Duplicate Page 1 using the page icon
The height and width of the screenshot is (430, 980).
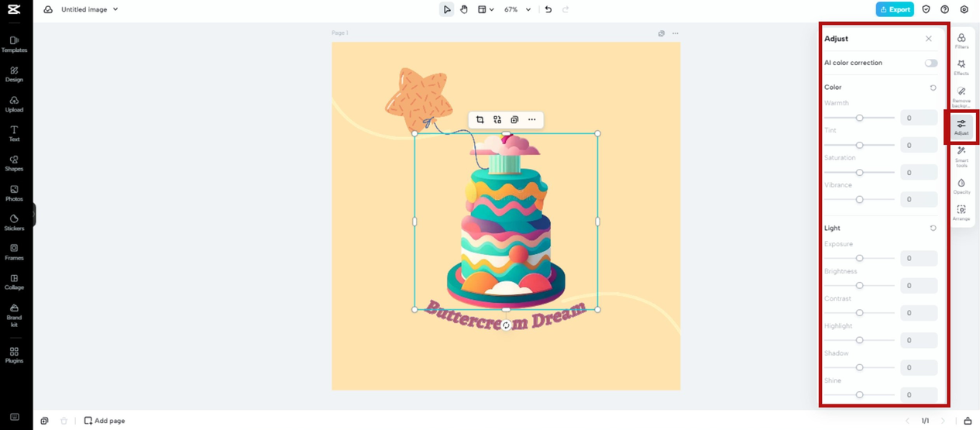662,33
